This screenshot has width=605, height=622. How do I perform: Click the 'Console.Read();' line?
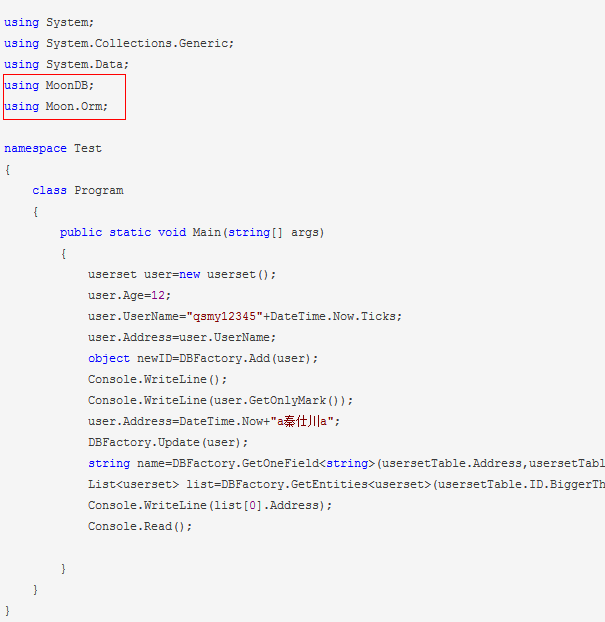tap(140, 527)
